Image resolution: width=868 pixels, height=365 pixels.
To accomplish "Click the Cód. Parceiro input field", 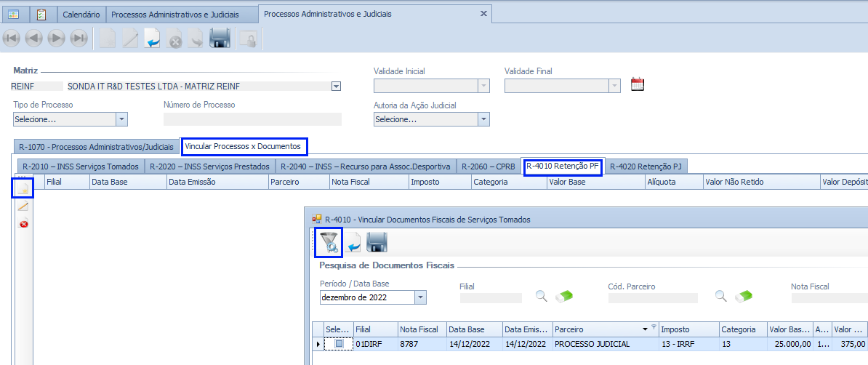I will tap(654, 298).
